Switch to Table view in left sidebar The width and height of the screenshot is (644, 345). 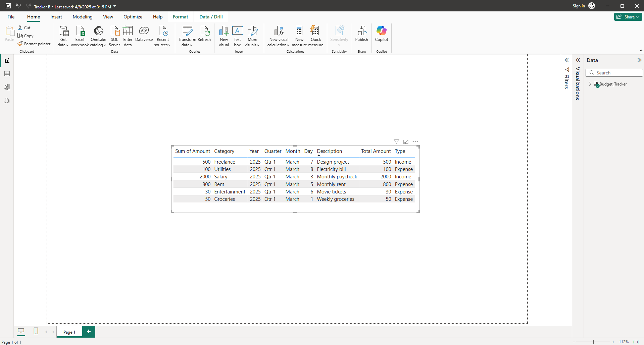tap(7, 74)
